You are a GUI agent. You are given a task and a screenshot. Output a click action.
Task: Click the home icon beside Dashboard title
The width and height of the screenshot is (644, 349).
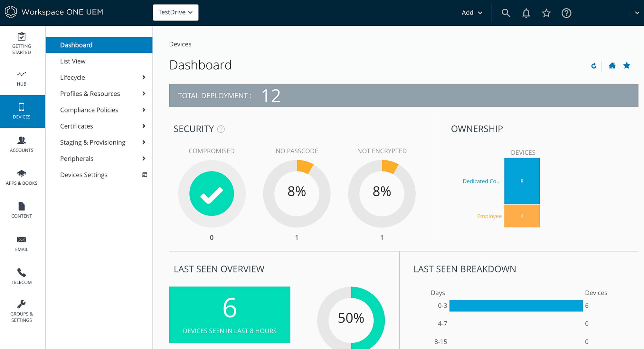click(x=612, y=66)
